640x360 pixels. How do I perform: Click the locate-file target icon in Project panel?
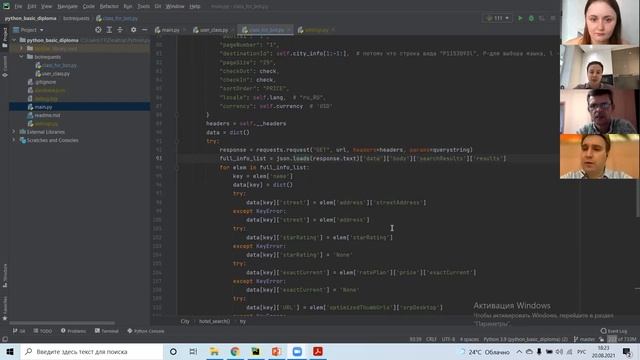tap(98, 30)
